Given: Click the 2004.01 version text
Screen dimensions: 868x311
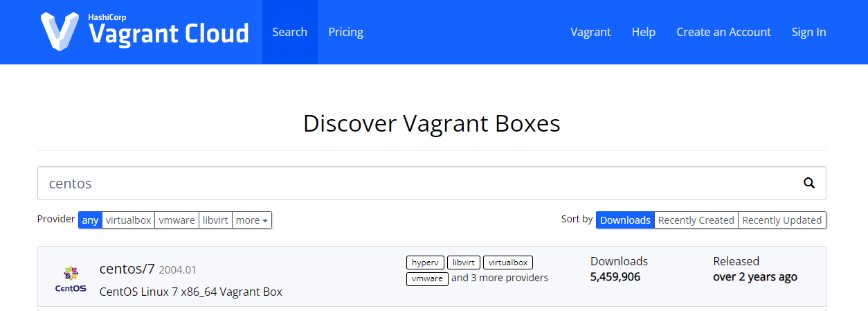Looking at the screenshot, I should tap(177, 269).
